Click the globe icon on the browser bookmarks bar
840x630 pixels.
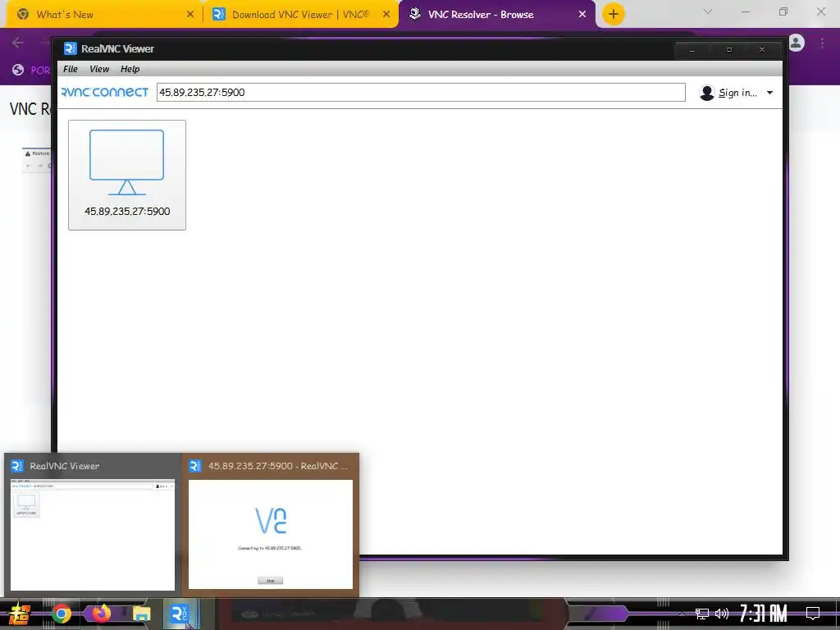[18, 70]
